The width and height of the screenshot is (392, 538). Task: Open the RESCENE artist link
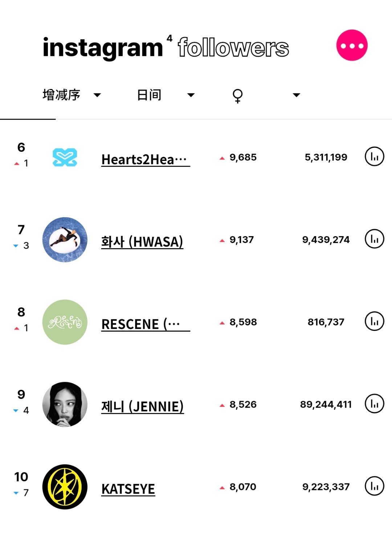[x=146, y=324]
